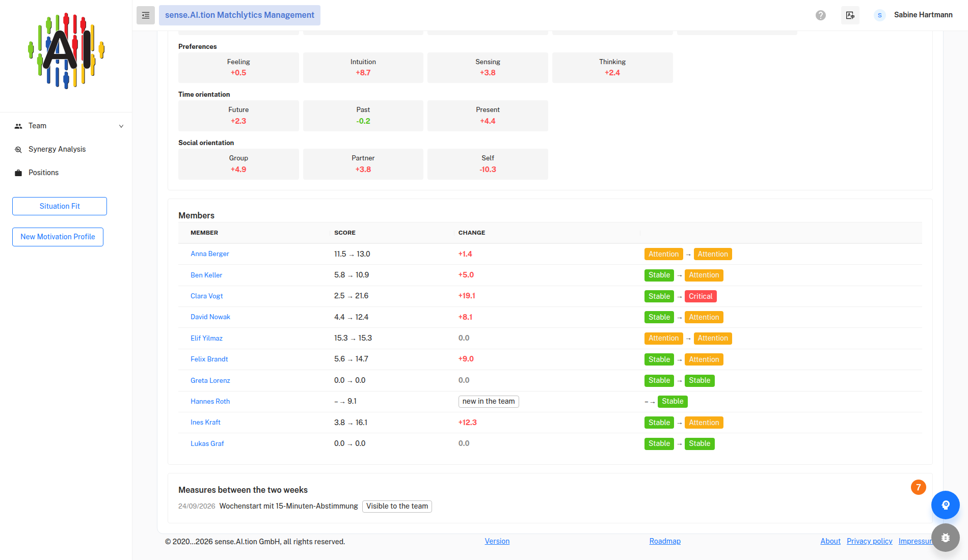Toggle the sidebar menu icon

coord(145,15)
